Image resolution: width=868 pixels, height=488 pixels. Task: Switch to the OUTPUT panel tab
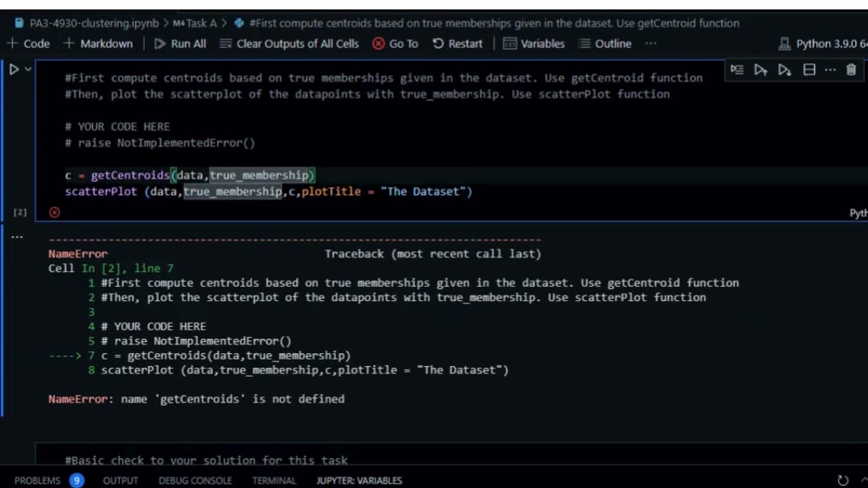tap(121, 481)
